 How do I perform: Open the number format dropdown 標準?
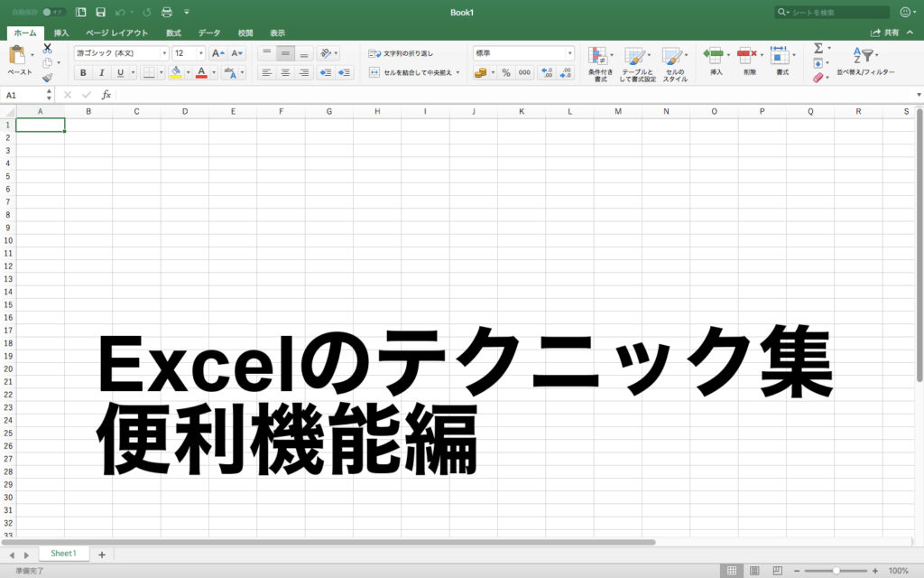569,53
